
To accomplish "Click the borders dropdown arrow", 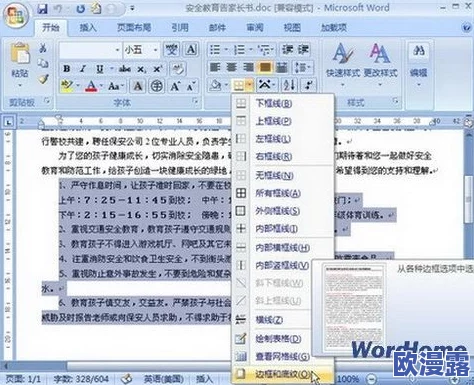I will tap(250, 86).
